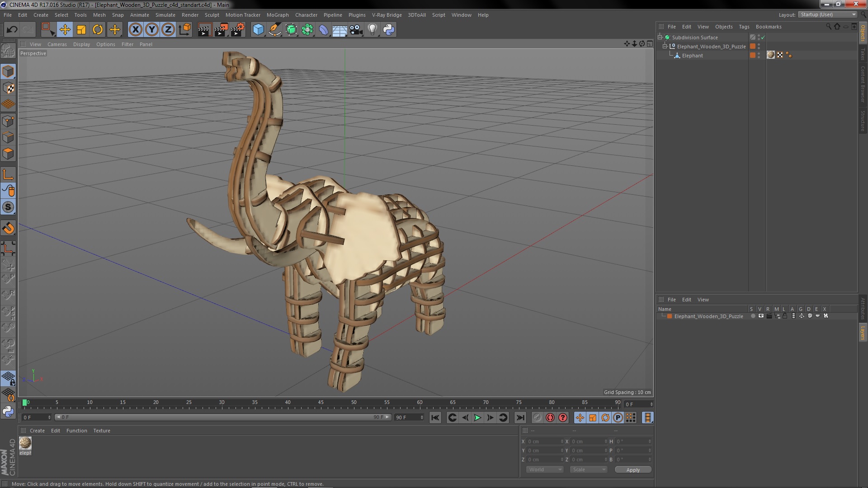Open the Mesh menu
Viewport: 868px width, 488px height.
99,15
